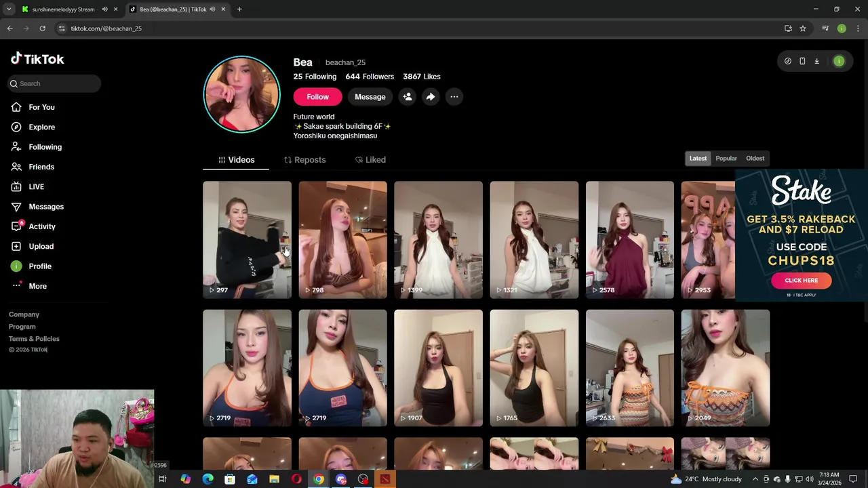Go back to the previous page
Viewport: 868px width, 488px height.
point(9,28)
